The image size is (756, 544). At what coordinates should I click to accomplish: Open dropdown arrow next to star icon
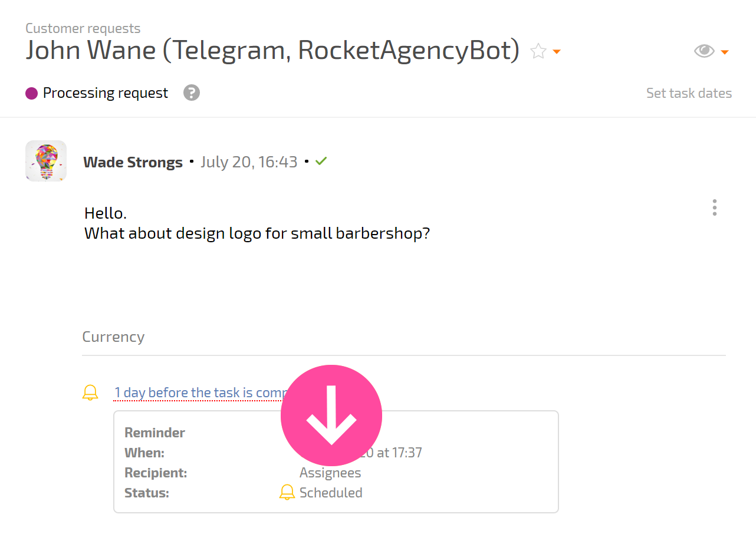click(556, 52)
